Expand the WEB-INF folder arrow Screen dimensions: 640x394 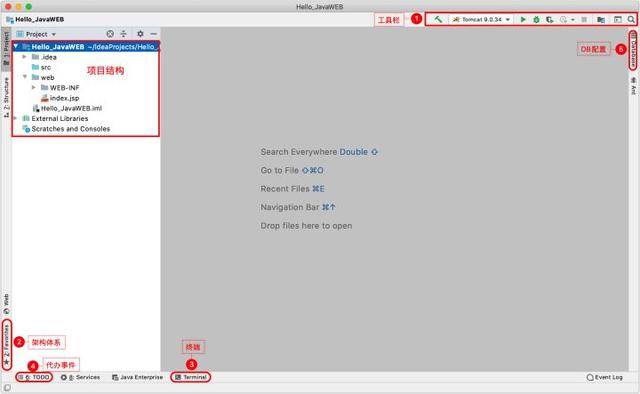[34, 87]
